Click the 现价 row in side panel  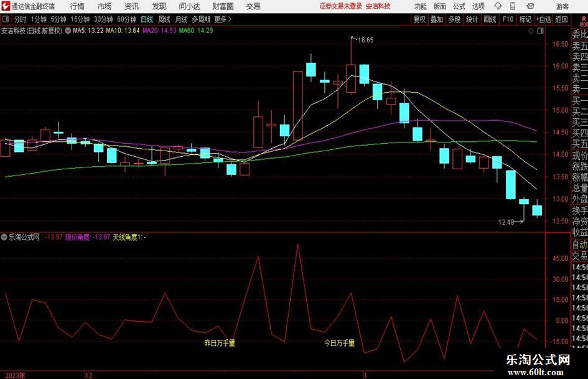click(580, 156)
